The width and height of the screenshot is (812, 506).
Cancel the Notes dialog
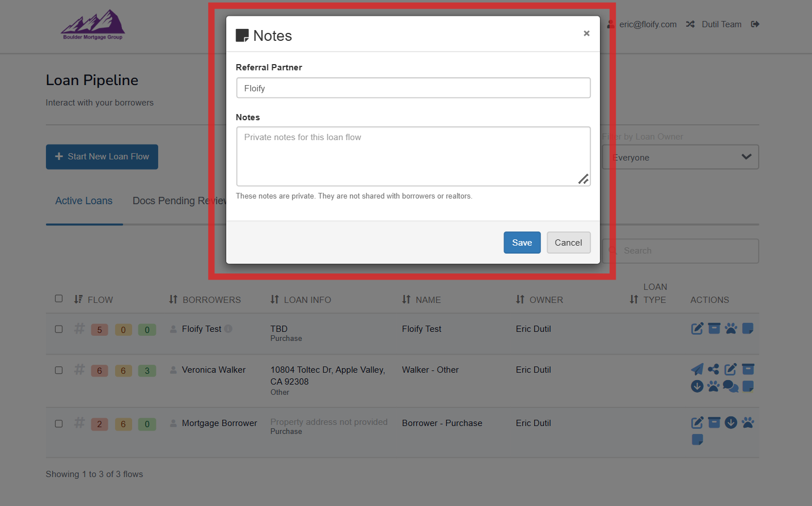568,243
